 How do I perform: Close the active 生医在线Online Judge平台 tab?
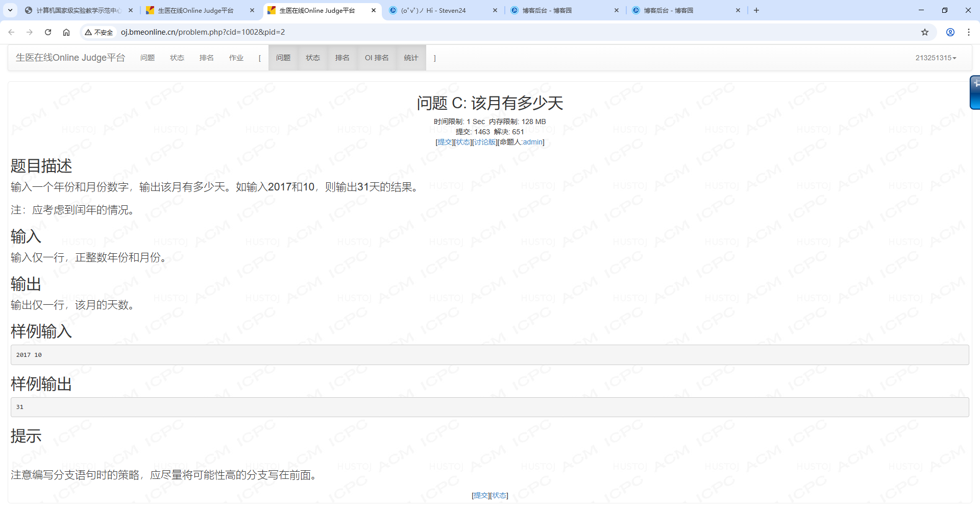374,10
